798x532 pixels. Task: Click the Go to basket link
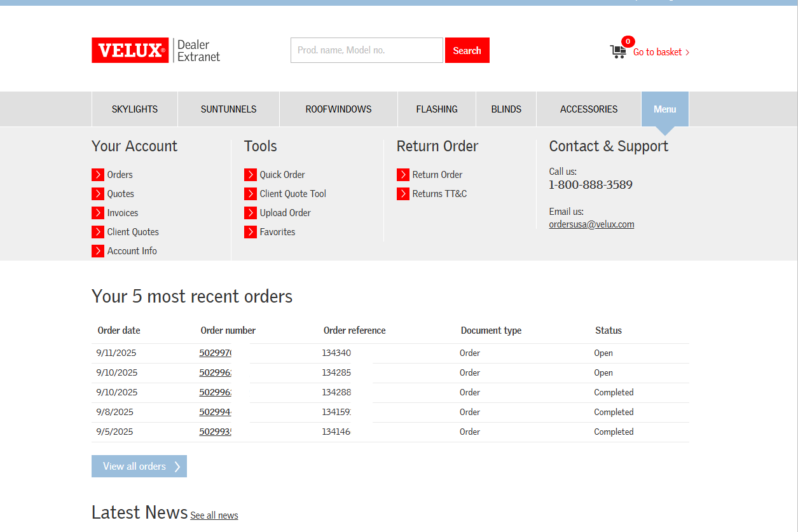pos(661,52)
